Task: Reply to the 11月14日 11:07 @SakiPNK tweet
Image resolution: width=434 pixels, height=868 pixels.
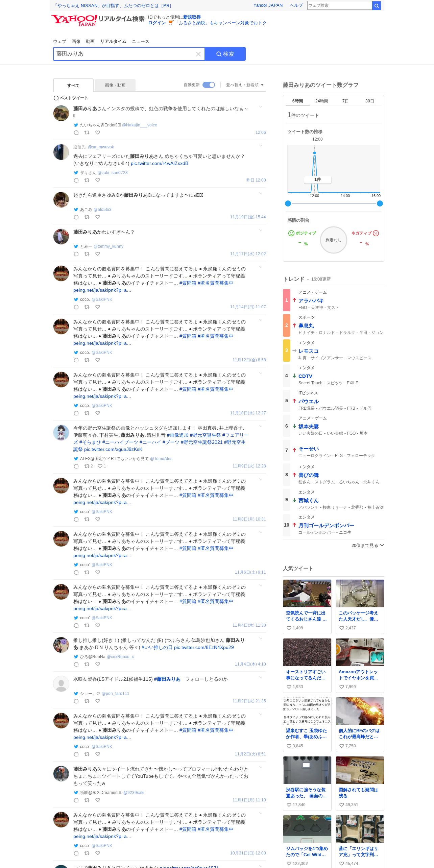Action: 76,307
